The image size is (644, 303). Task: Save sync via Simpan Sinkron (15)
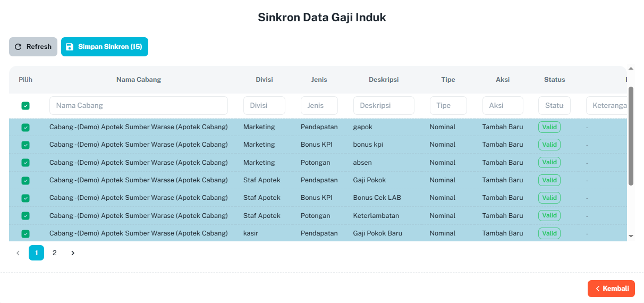pos(105,47)
